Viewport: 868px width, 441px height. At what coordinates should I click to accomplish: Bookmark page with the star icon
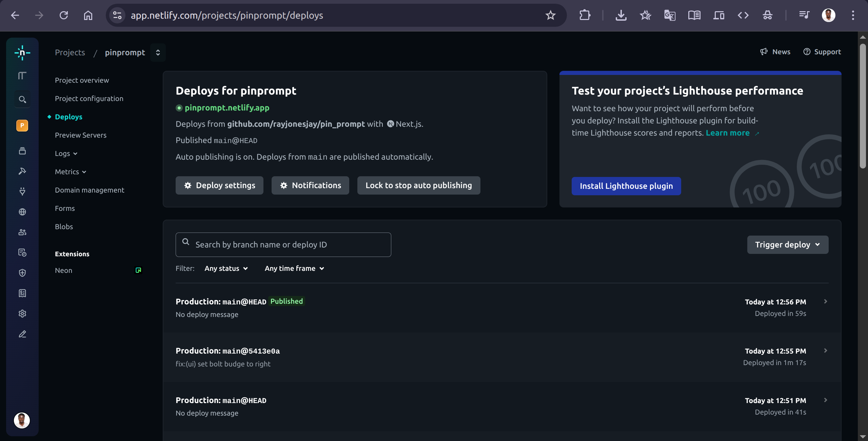[x=550, y=15]
